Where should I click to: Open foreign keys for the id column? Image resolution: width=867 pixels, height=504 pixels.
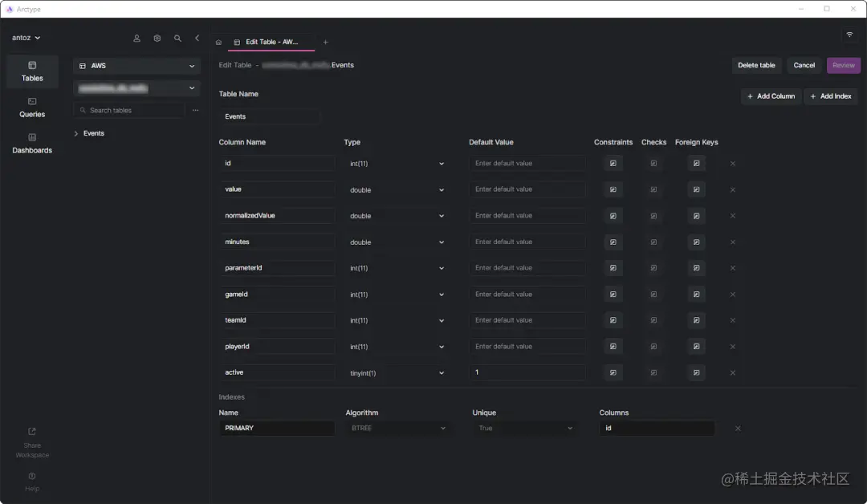(x=696, y=164)
